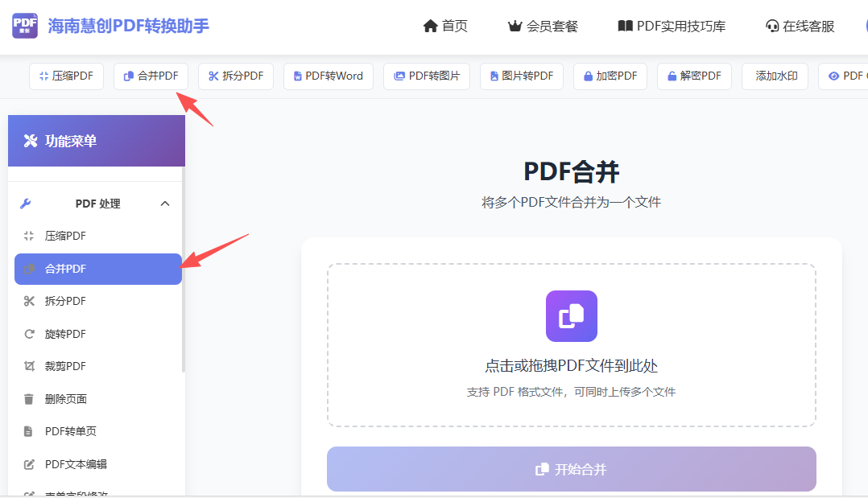
Task: Click the wrench icon beside PDF 处理
Action: [26, 204]
